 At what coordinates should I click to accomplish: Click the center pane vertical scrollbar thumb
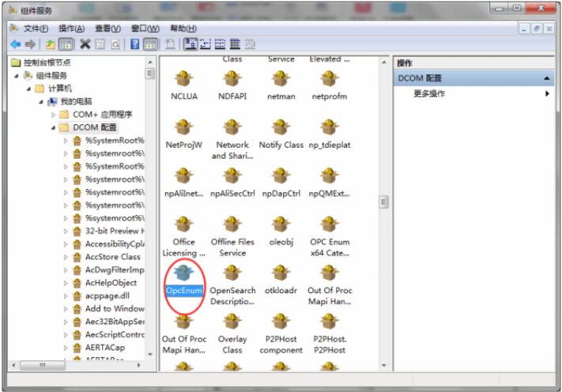tap(383, 202)
